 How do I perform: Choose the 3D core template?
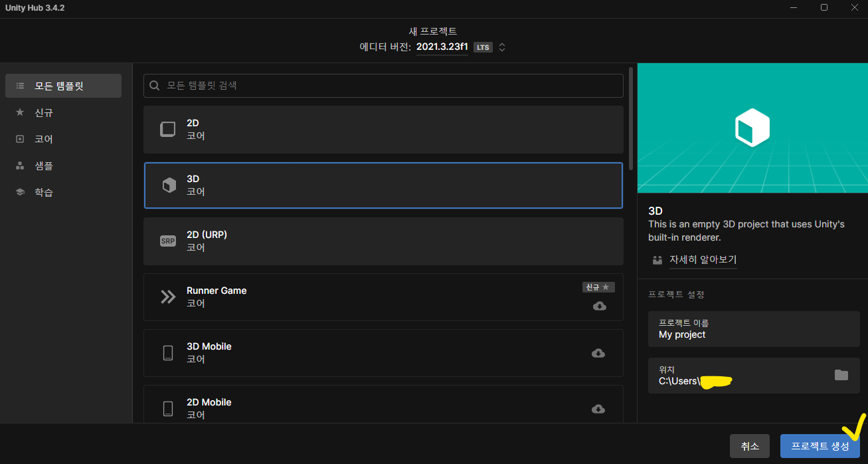point(383,185)
